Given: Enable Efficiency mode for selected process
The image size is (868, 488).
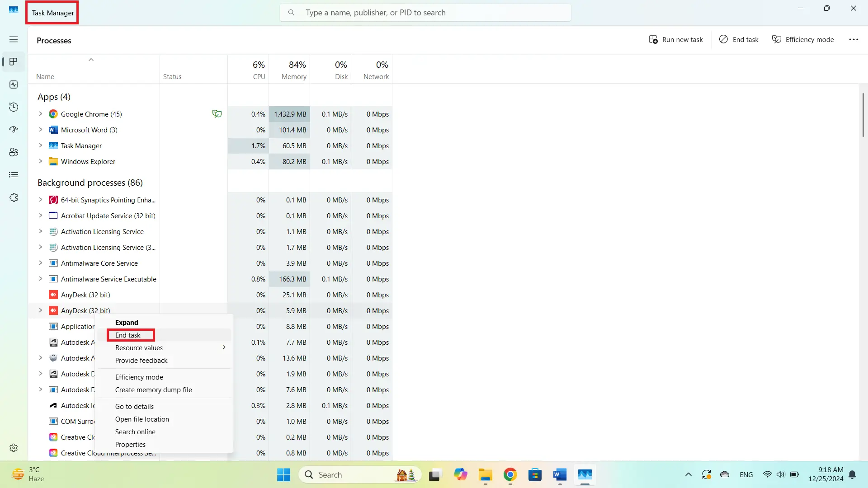Looking at the screenshot, I should tap(803, 39).
